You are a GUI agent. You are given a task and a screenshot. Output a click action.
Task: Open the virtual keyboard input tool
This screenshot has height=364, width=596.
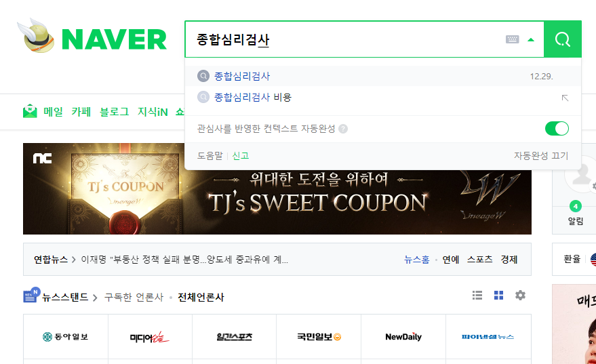[513, 39]
